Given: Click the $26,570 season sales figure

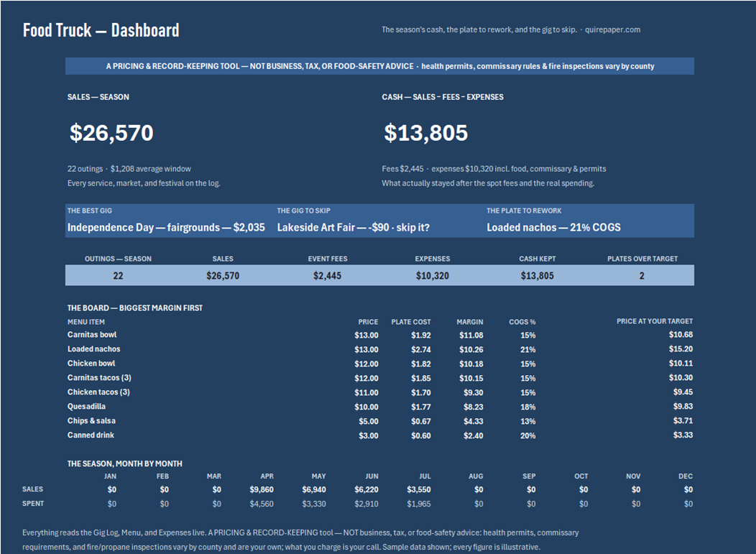Looking at the screenshot, I should 111,133.
